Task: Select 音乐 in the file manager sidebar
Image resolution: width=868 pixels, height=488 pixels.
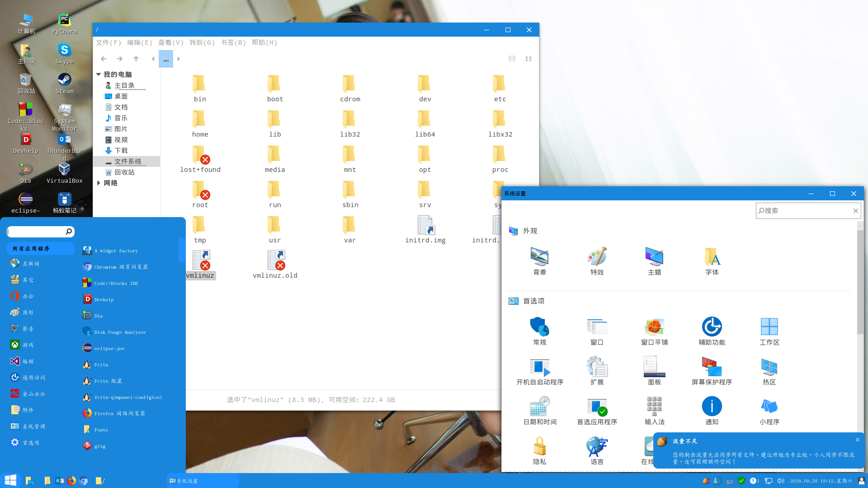Action: click(x=121, y=118)
